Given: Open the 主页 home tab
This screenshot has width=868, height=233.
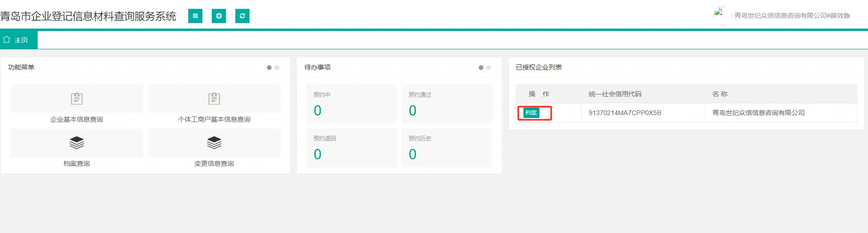Looking at the screenshot, I should point(19,40).
